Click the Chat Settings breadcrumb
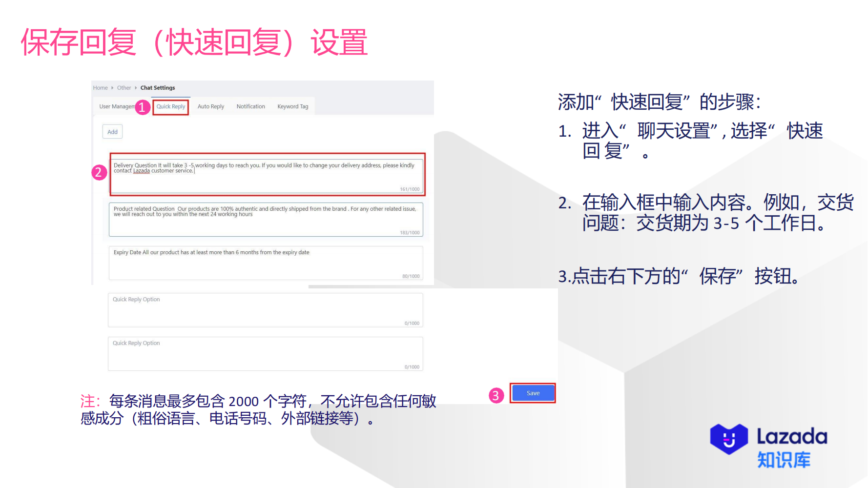The width and height of the screenshot is (868, 488). click(157, 87)
